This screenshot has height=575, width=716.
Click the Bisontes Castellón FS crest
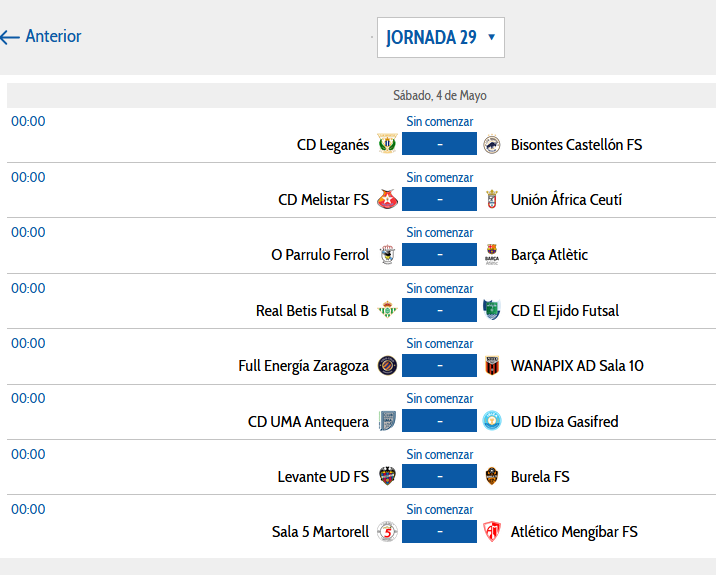pyautogui.click(x=492, y=144)
